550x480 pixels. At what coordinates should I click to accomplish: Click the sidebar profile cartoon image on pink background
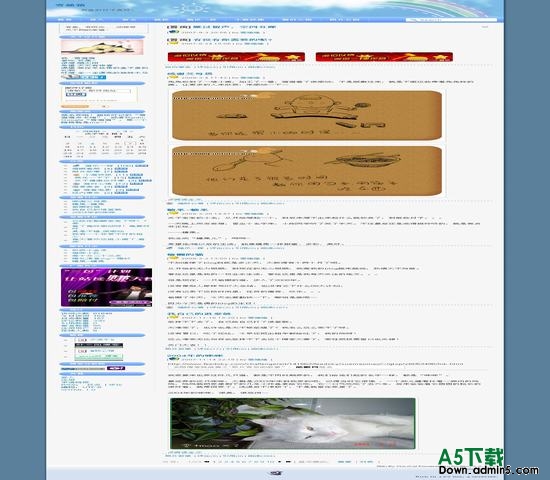click(102, 47)
